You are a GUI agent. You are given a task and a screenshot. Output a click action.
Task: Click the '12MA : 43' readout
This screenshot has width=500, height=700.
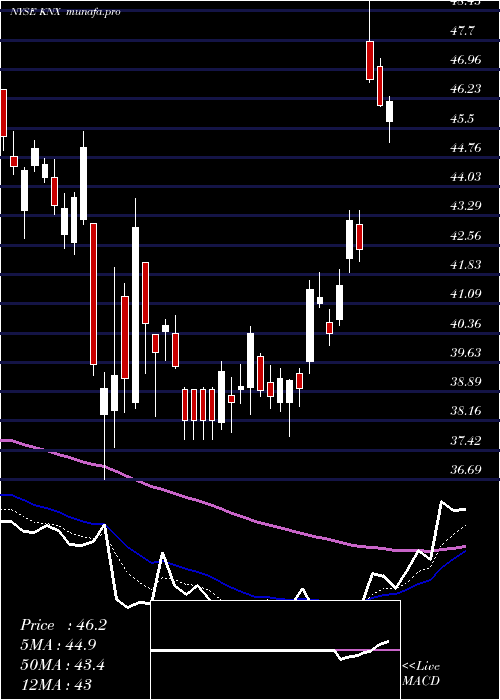(56, 684)
